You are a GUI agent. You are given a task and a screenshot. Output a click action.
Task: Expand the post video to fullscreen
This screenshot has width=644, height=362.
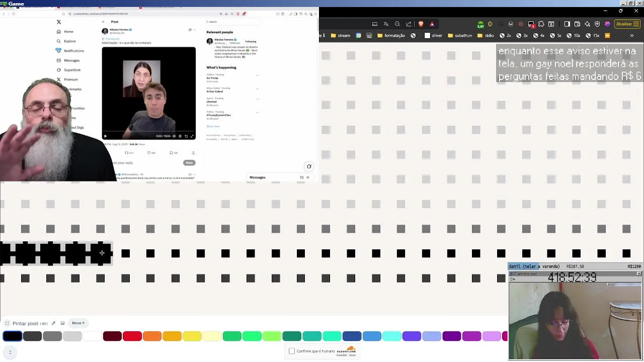192,136
